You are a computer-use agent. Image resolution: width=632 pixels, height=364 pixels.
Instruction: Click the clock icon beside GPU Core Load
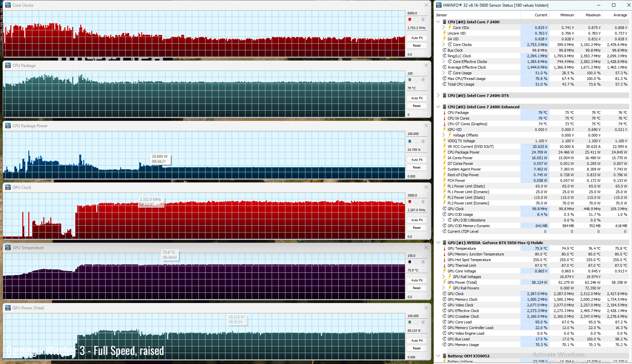444,322
